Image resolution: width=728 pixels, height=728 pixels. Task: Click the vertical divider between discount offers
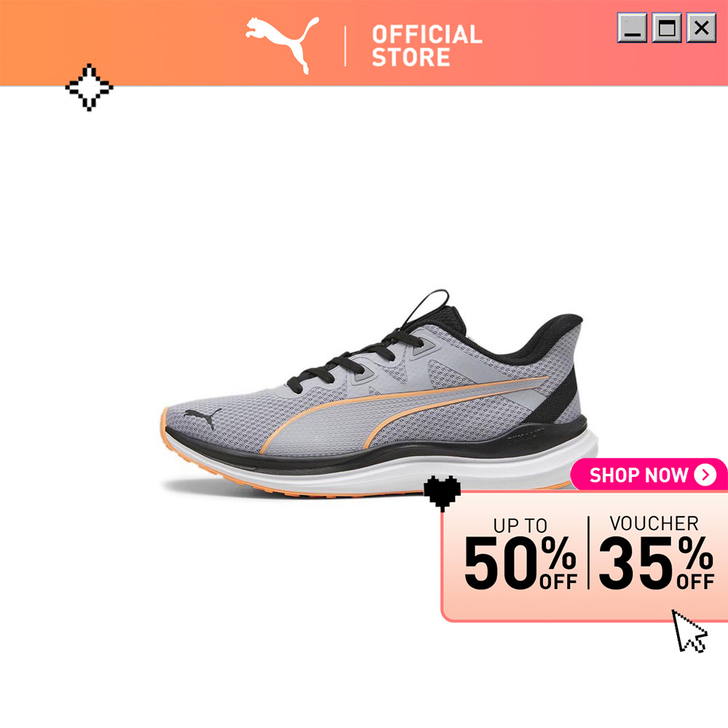[588, 553]
